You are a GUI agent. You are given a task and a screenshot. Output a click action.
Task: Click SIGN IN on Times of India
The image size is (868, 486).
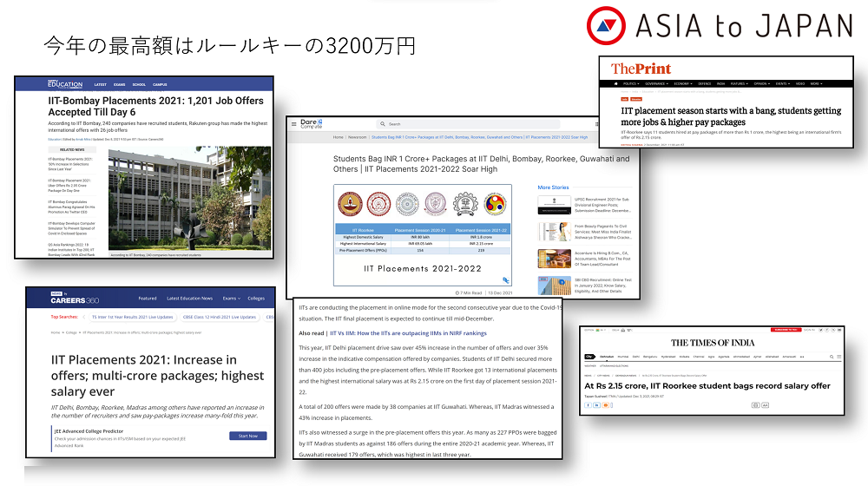tap(809, 330)
